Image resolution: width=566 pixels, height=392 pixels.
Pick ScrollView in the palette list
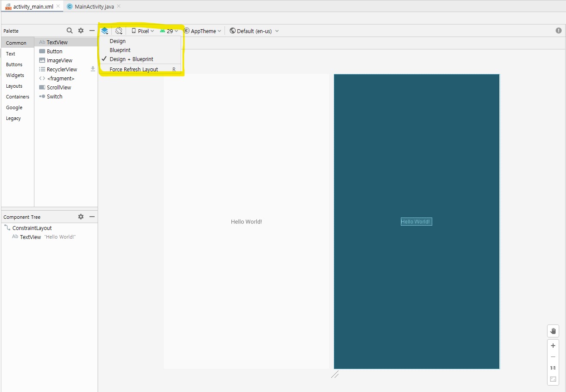[x=66, y=87]
